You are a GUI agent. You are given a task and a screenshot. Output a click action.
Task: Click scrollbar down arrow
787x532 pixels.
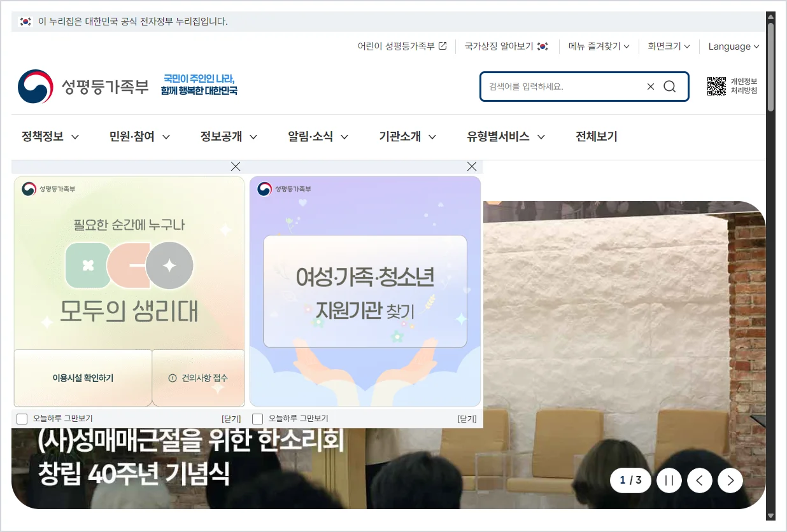[x=770, y=515]
